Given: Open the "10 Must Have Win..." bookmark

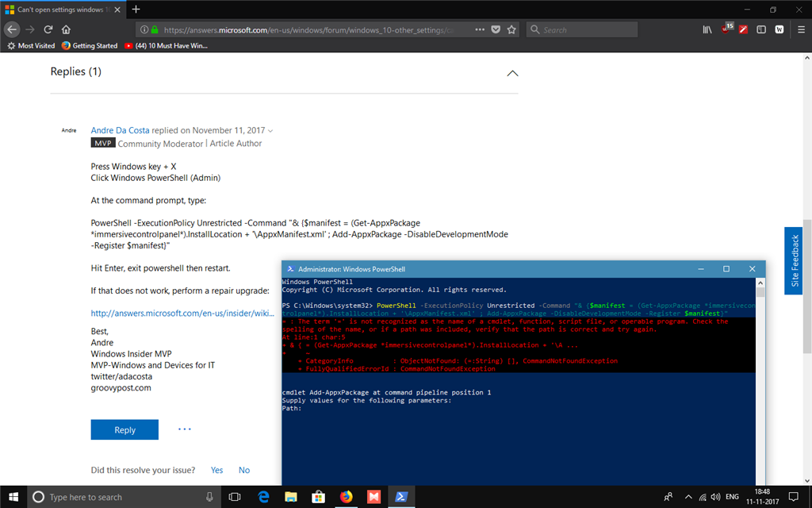Looking at the screenshot, I should 166,45.
